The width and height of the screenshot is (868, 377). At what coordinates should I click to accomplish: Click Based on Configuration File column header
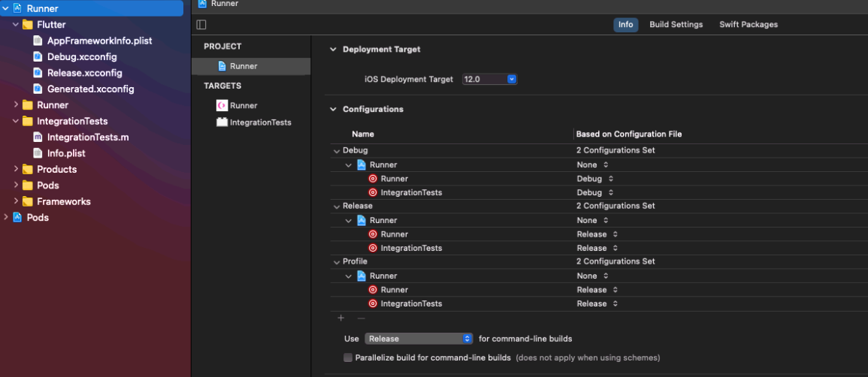(x=629, y=134)
